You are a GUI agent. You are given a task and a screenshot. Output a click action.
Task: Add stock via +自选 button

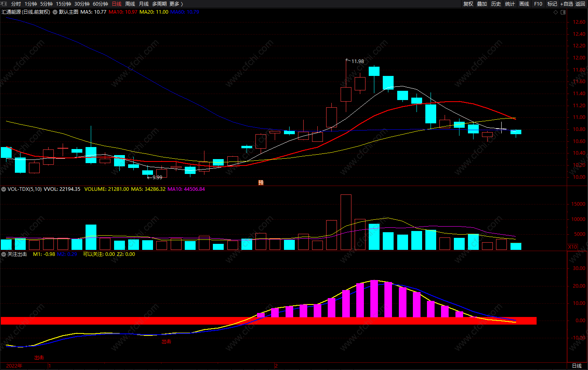(567, 4)
